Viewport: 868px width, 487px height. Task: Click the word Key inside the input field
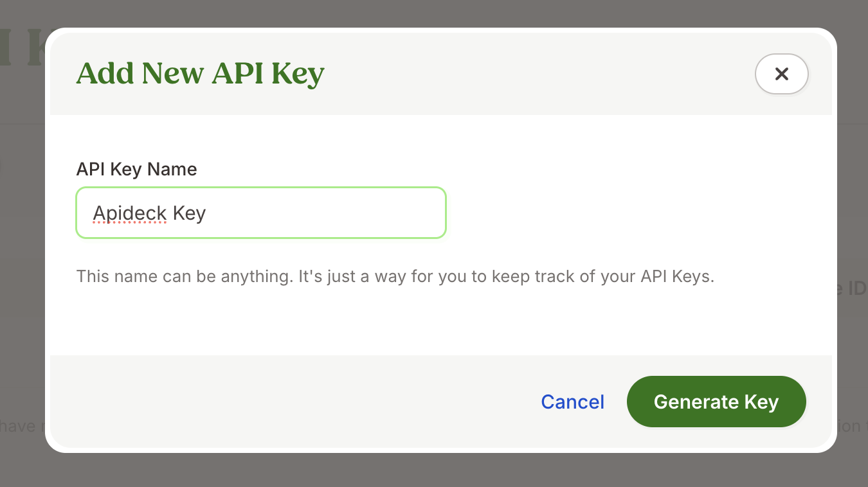[x=190, y=213]
